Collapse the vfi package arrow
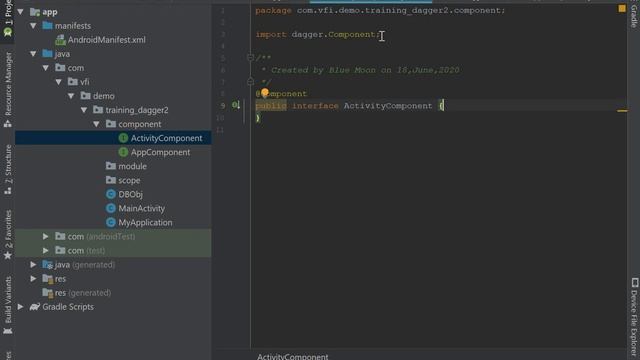 58,82
